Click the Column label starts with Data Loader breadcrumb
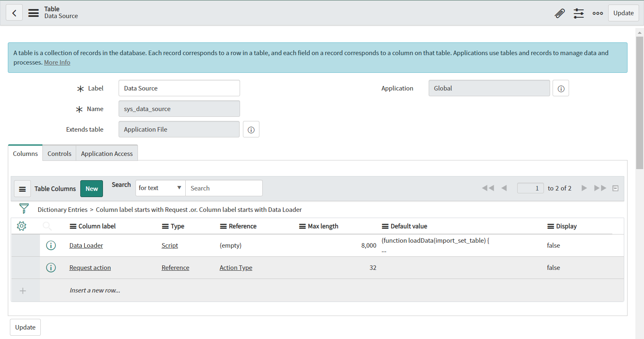This screenshot has width=644, height=339. [250, 210]
